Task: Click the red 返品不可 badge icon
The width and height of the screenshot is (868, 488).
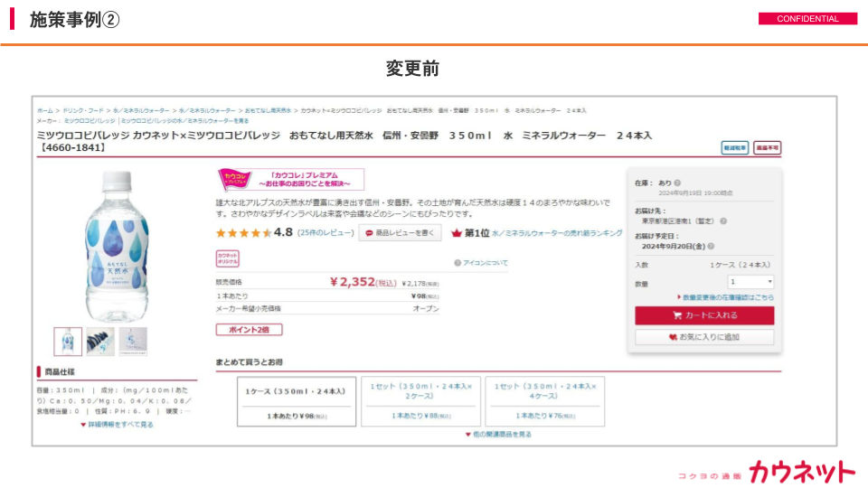Action: pyautogui.click(x=768, y=147)
